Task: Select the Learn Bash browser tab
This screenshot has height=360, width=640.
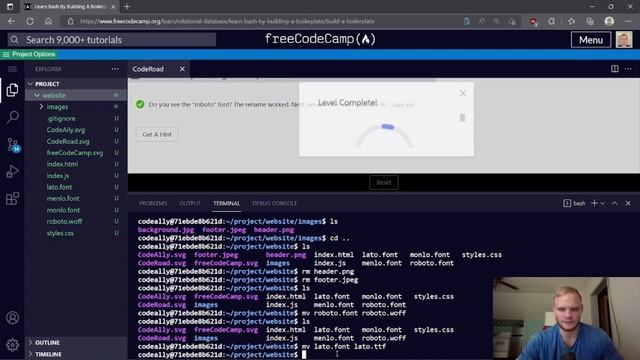Action: coord(69,7)
